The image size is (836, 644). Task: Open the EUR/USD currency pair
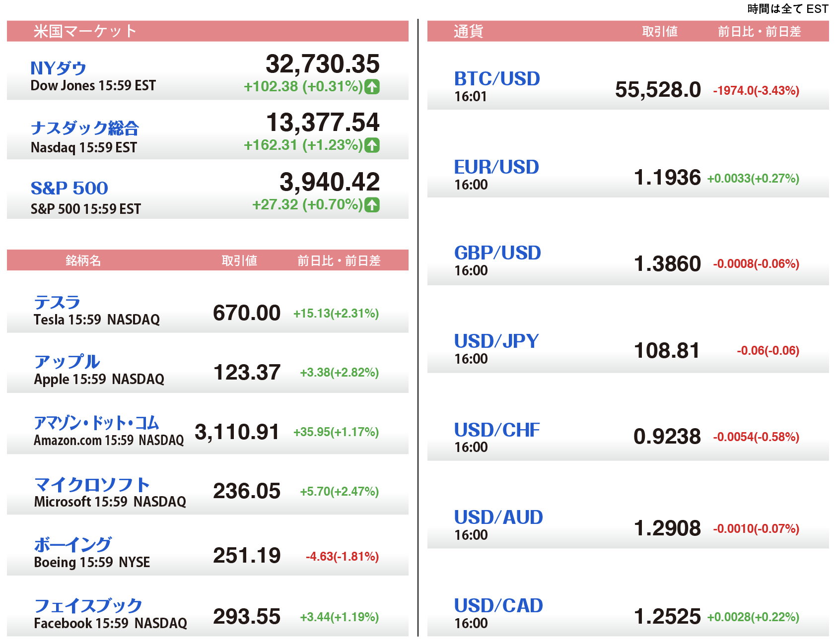(x=496, y=167)
